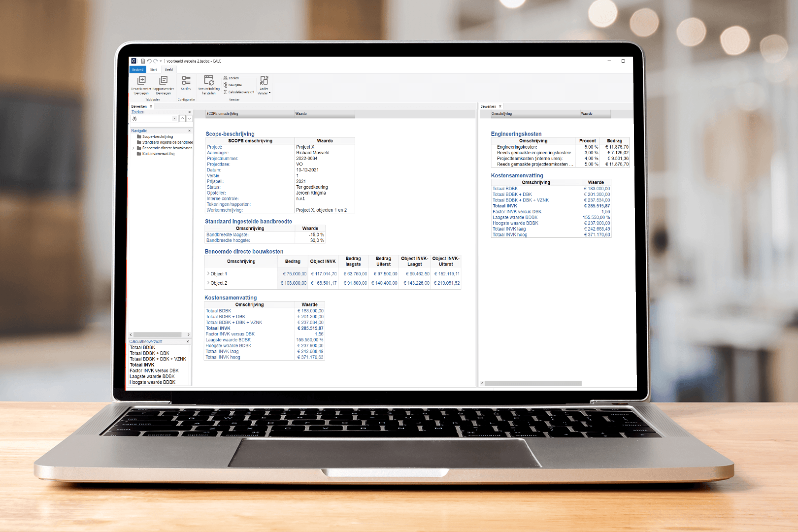Select Hoogste waarde BDBK in Calculatieoverzicht list
Image resolution: width=798 pixels, height=532 pixels.
point(152,382)
